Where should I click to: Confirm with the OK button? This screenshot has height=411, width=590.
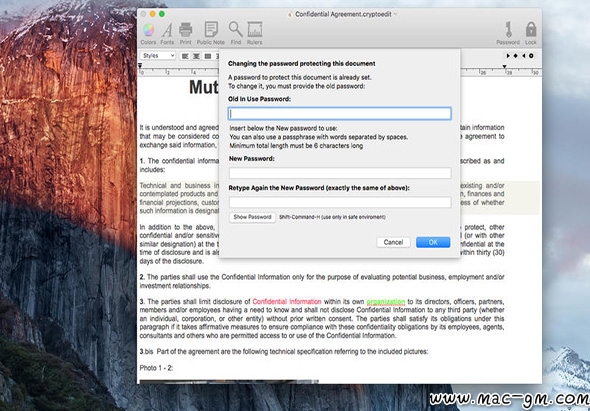coord(433,242)
